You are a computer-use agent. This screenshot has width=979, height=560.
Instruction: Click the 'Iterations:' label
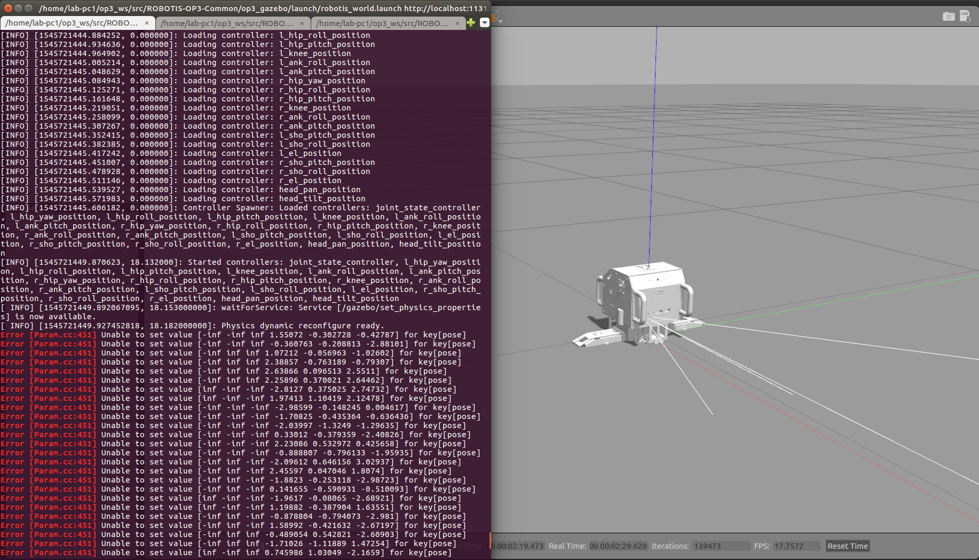click(670, 546)
